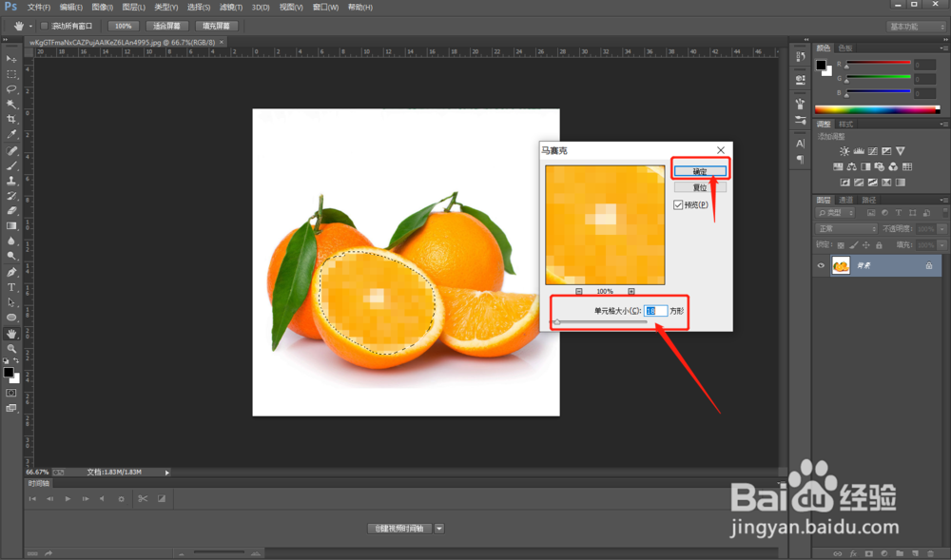Toggle scroll all windows checkbox
The width and height of the screenshot is (951, 560).
(44, 26)
